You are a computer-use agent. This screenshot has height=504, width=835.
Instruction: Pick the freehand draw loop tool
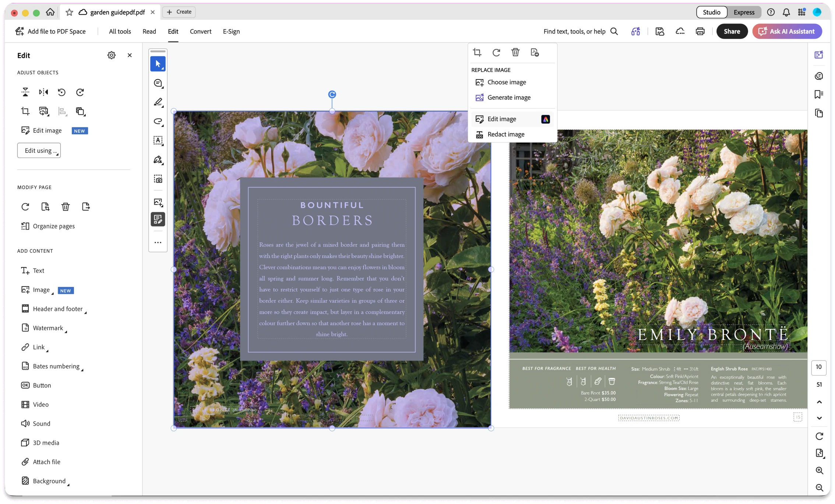tap(158, 121)
